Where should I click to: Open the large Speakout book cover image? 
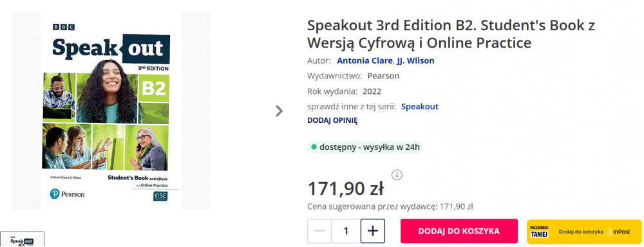111,111
